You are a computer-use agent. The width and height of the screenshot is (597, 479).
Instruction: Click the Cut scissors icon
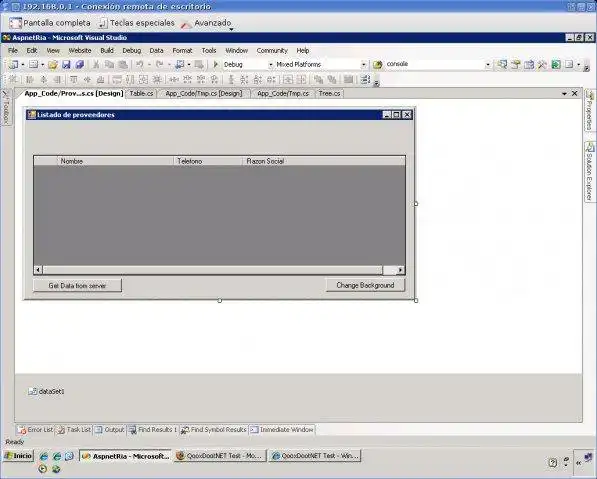pyautogui.click(x=96, y=65)
